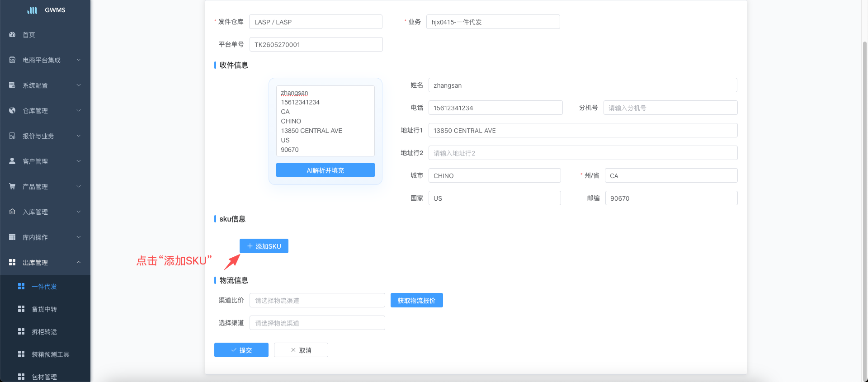Open the 首页 menu item
Screen dimensions: 868x382
pos(45,35)
